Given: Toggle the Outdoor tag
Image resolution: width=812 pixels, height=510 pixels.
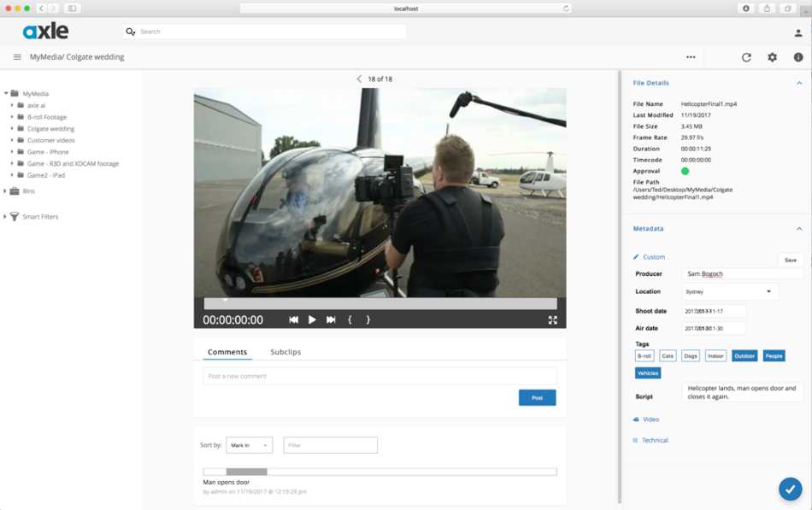Looking at the screenshot, I should (x=744, y=355).
